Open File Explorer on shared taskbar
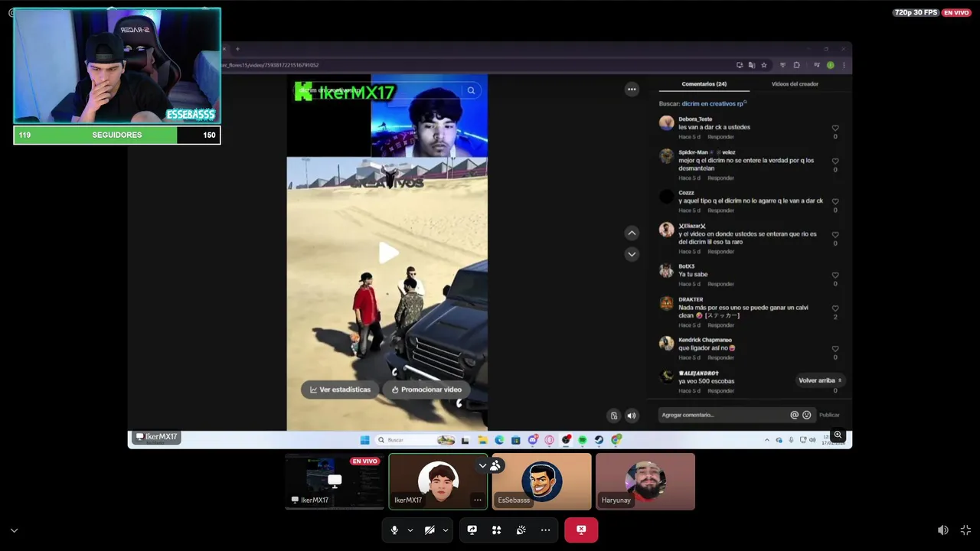The height and width of the screenshot is (551, 980). (x=482, y=440)
